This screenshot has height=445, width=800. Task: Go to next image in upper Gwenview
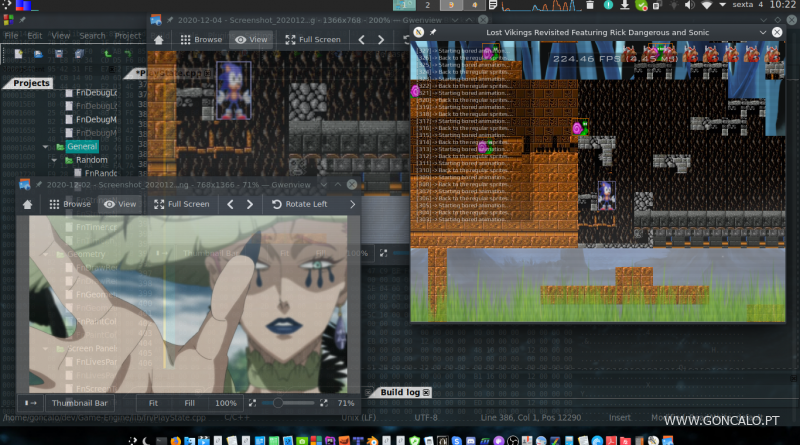(x=381, y=39)
